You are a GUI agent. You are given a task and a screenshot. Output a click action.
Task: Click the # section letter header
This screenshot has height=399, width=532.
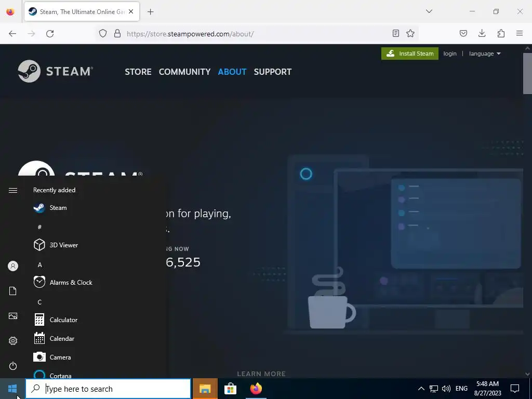click(x=39, y=227)
